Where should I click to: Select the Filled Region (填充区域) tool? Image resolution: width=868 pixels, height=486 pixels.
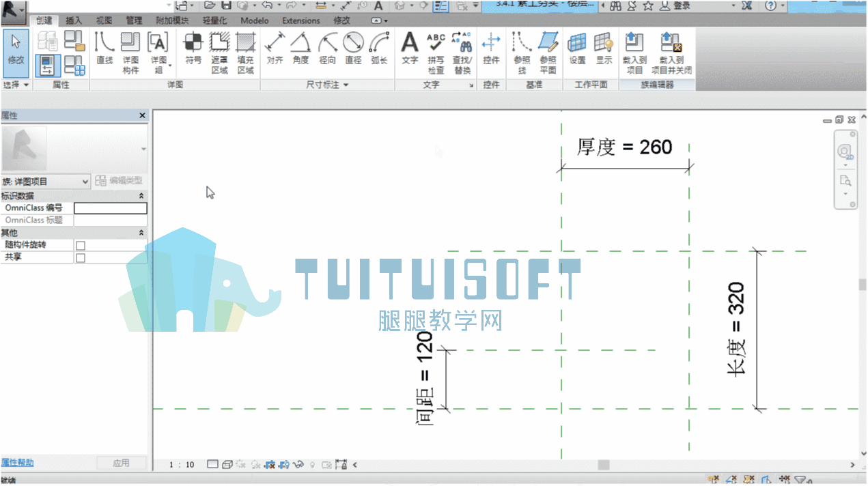coord(246,53)
